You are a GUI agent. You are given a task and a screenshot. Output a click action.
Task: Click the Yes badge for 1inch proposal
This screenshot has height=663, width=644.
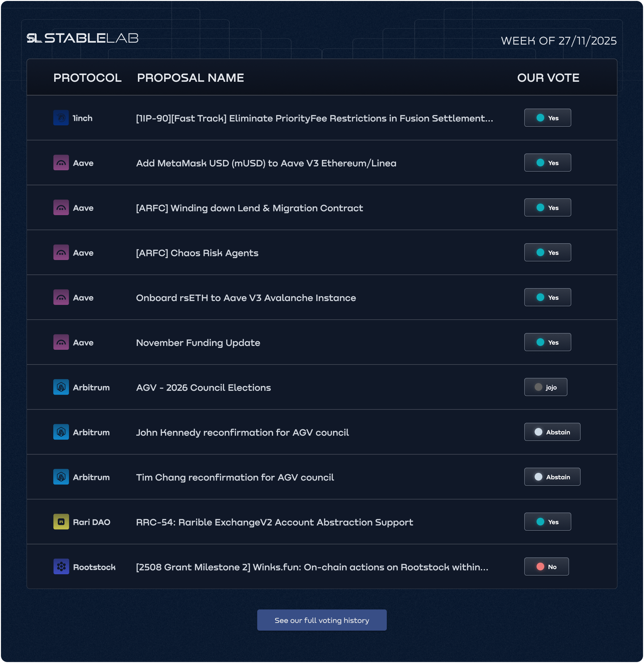click(547, 118)
